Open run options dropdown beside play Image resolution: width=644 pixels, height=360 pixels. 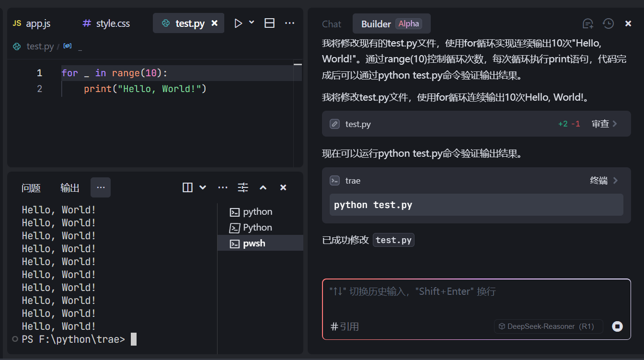252,23
